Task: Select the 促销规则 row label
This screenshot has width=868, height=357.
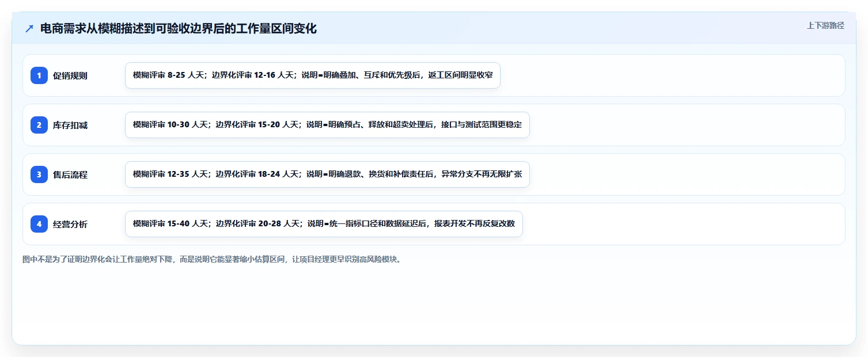Action: click(70, 75)
